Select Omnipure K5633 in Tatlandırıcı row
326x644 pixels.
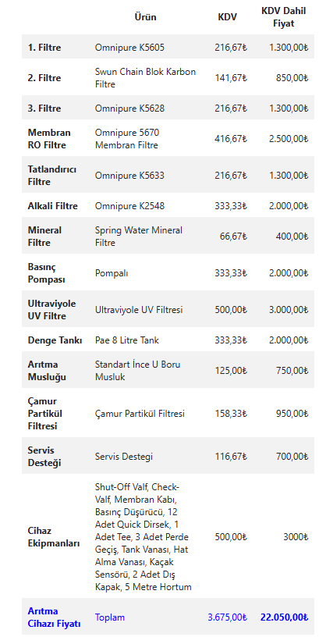(129, 176)
